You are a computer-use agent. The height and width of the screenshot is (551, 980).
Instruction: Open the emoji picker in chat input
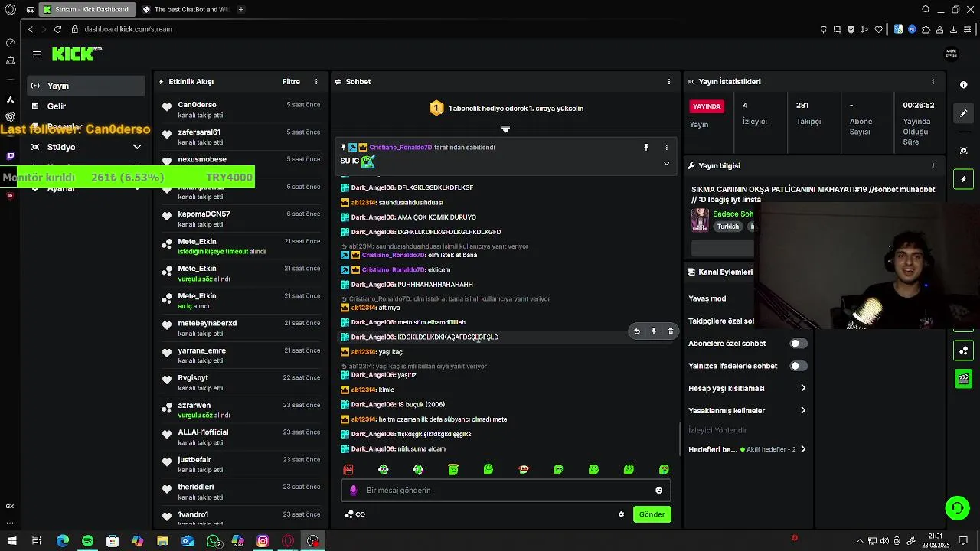click(x=658, y=491)
